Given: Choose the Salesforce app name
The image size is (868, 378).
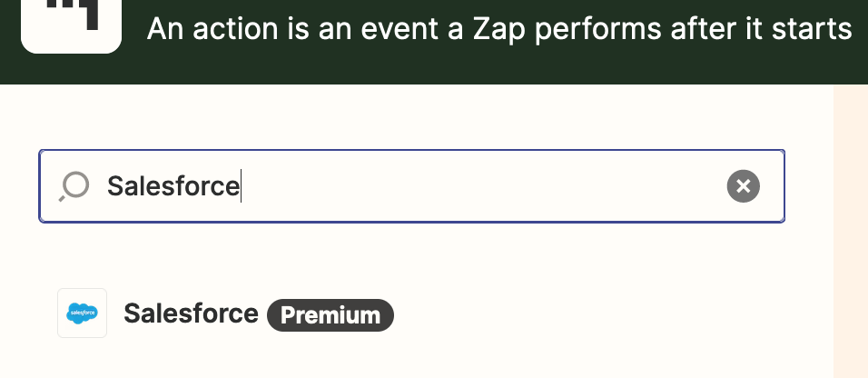Looking at the screenshot, I should click(x=191, y=313).
